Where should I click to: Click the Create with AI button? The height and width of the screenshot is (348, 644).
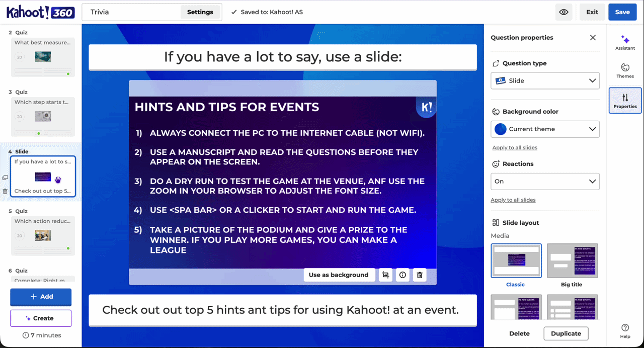coord(41,318)
